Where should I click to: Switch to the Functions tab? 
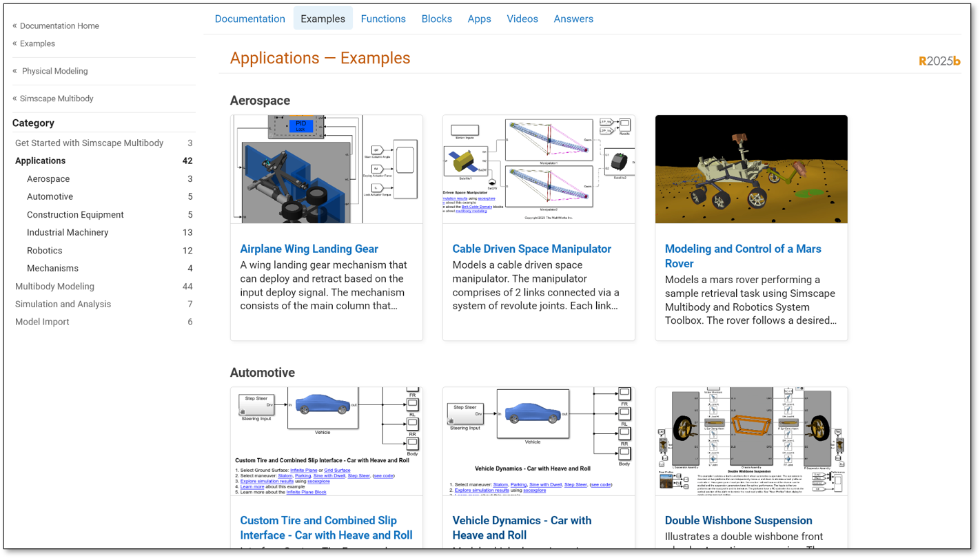[x=383, y=19]
